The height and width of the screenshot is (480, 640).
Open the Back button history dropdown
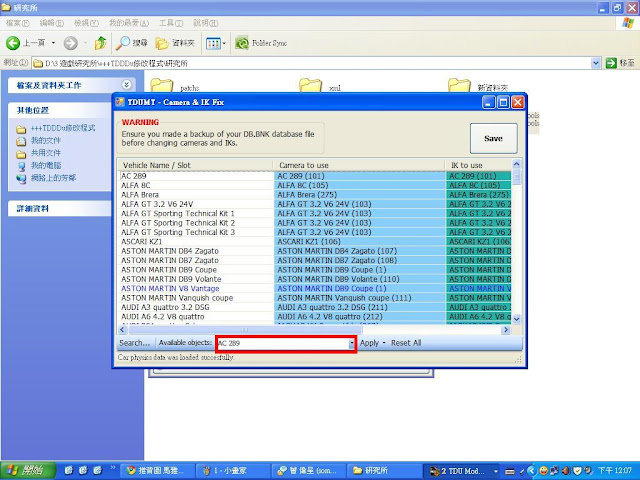pyautogui.click(x=53, y=43)
